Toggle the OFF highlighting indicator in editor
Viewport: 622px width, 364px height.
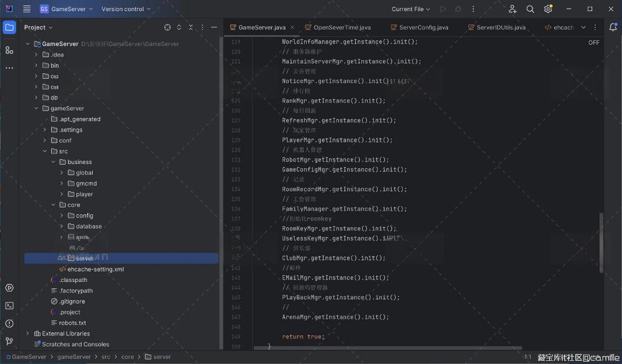593,42
